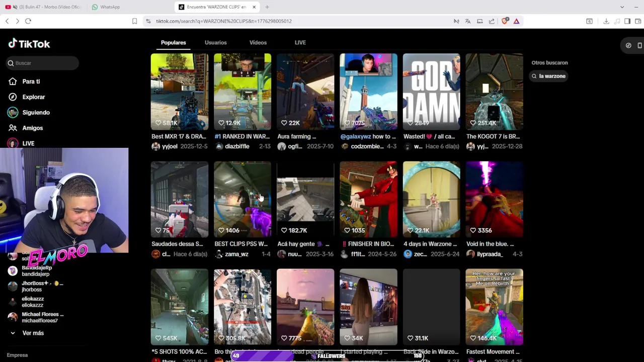Click the TikTok coin icon at right edge
Viewport: 644px width, 362px height.
628,45
